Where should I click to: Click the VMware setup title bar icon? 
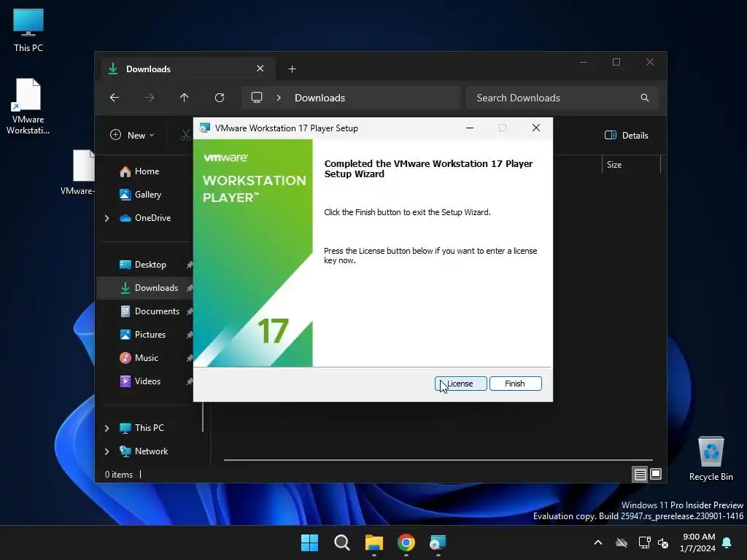(x=205, y=128)
